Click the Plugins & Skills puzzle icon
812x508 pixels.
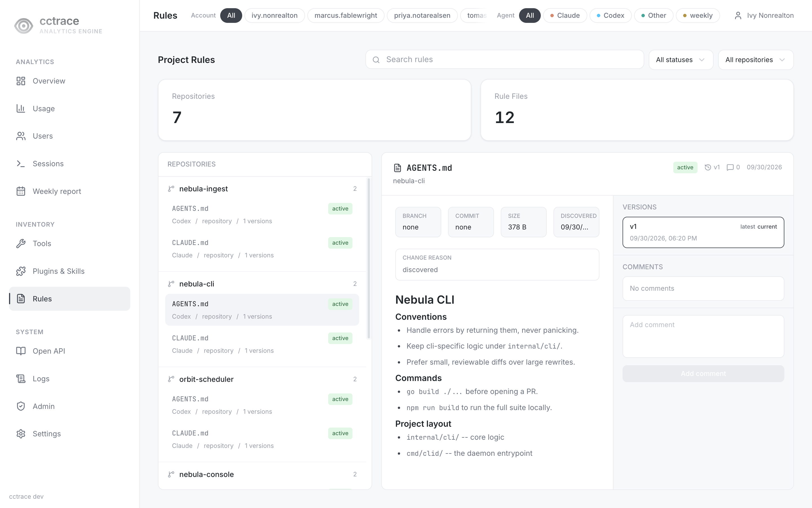21,271
